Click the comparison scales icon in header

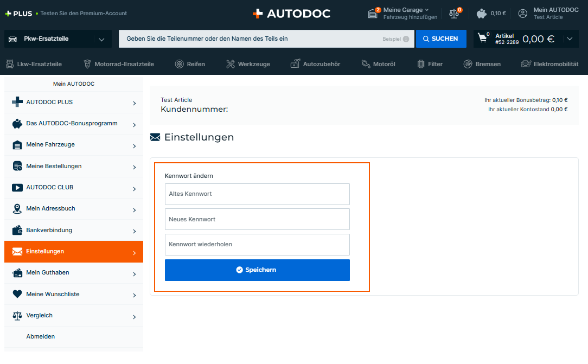[454, 14]
